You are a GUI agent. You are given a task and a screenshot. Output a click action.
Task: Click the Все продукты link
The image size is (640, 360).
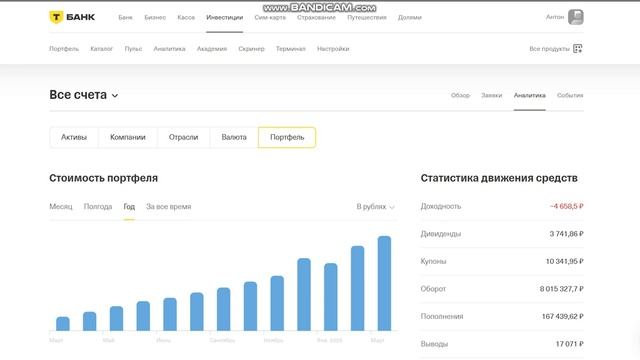click(x=549, y=49)
